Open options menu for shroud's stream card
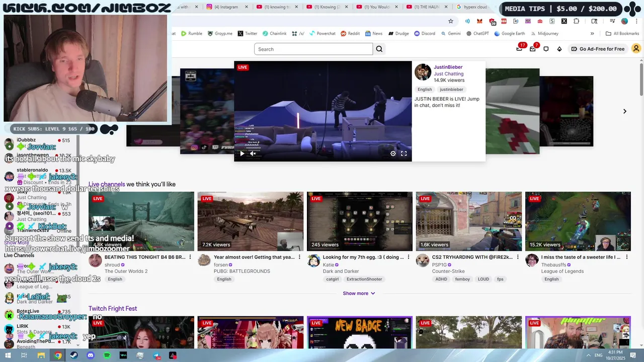This screenshot has width=644, height=362. tap(190, 257)
